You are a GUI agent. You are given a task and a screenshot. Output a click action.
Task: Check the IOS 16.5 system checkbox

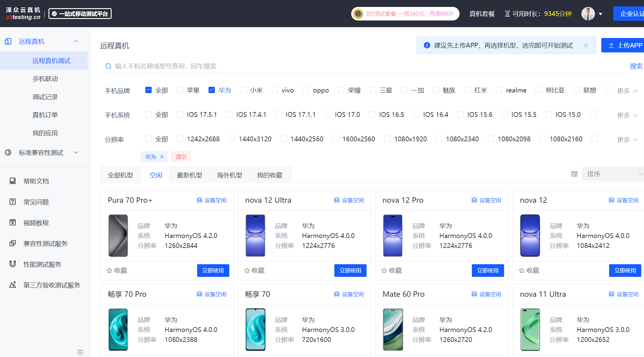[372, 114]
